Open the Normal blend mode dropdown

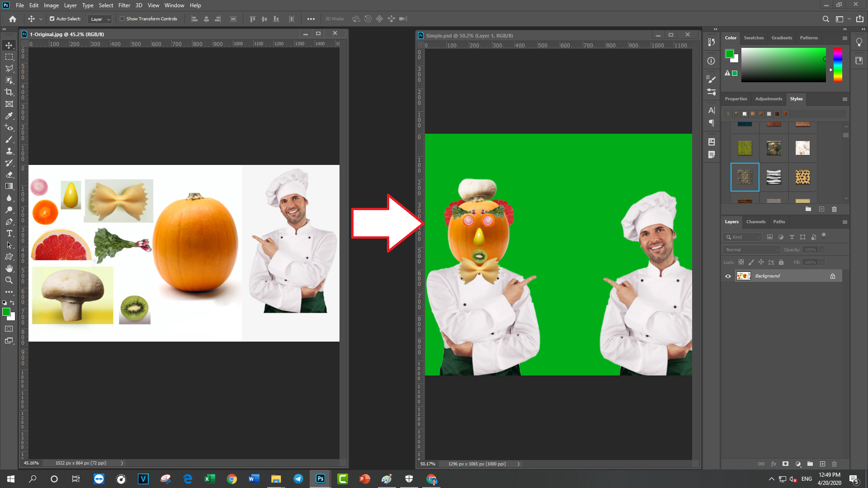(752, 250)
